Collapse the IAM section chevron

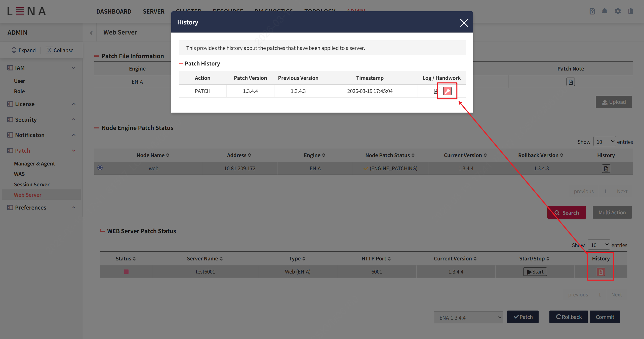(x=74, y=68)
